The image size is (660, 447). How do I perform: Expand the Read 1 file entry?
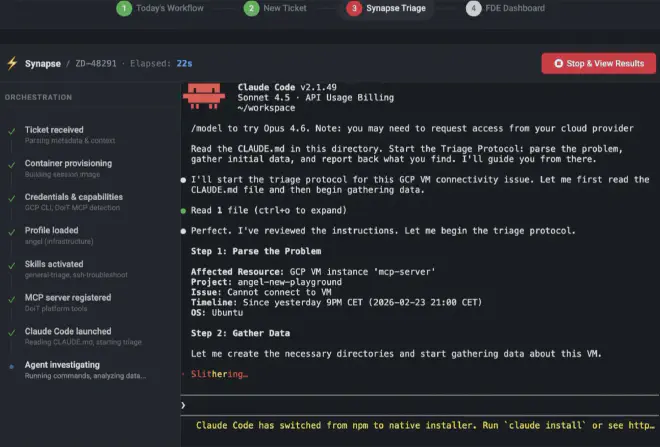[269, 210]
